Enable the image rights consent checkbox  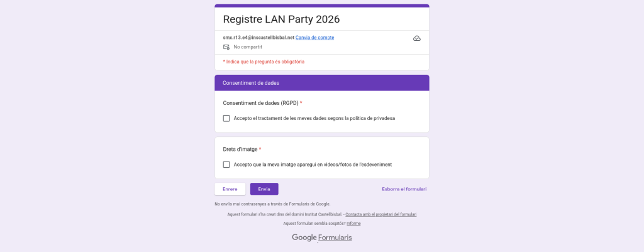[x=226, y=165]
